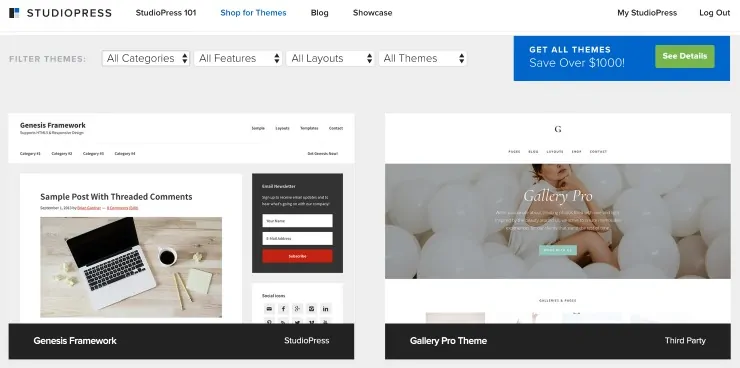The width and height of the screenshot is (740, 368).
Task: Expand the All Categories dropdown
Action: [x=146, y=59]
